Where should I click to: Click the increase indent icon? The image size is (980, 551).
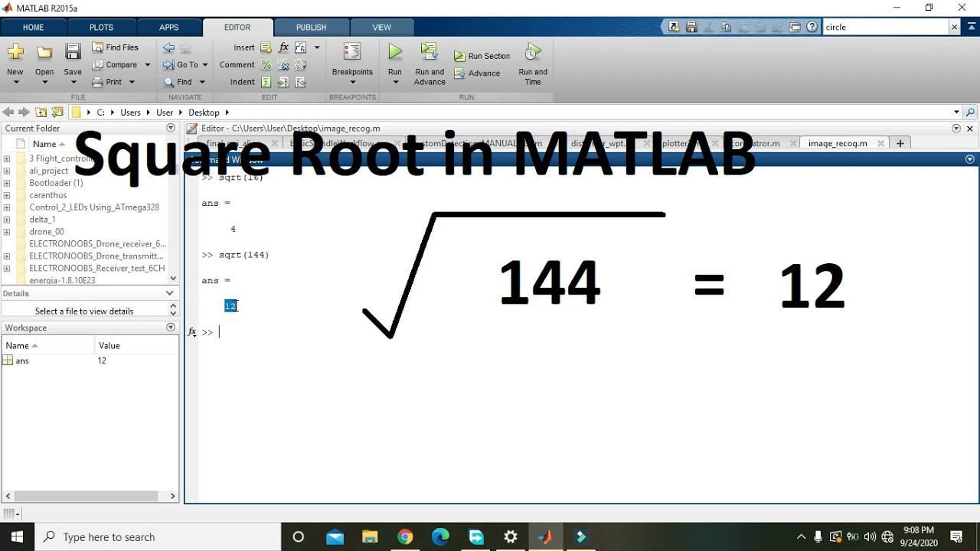point(283,82)
